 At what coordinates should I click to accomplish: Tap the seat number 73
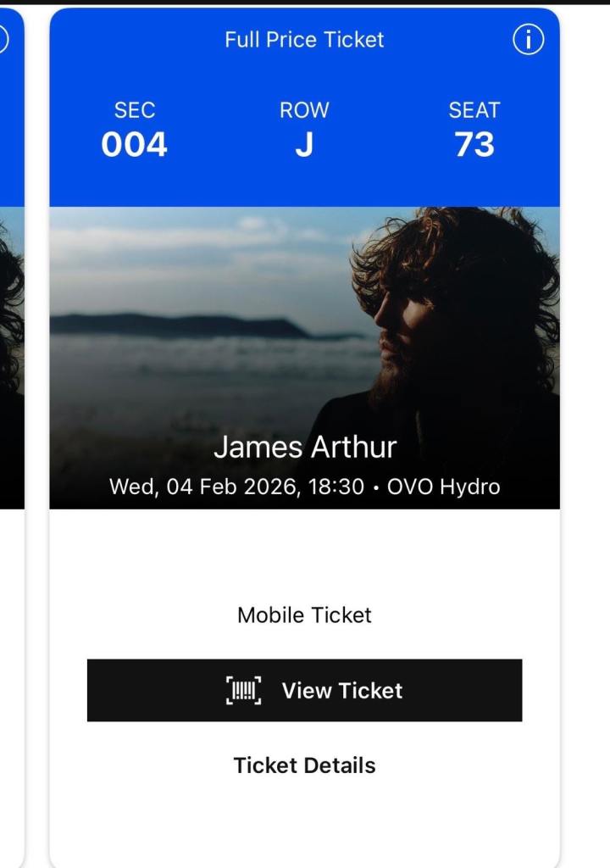pos(474,145)
